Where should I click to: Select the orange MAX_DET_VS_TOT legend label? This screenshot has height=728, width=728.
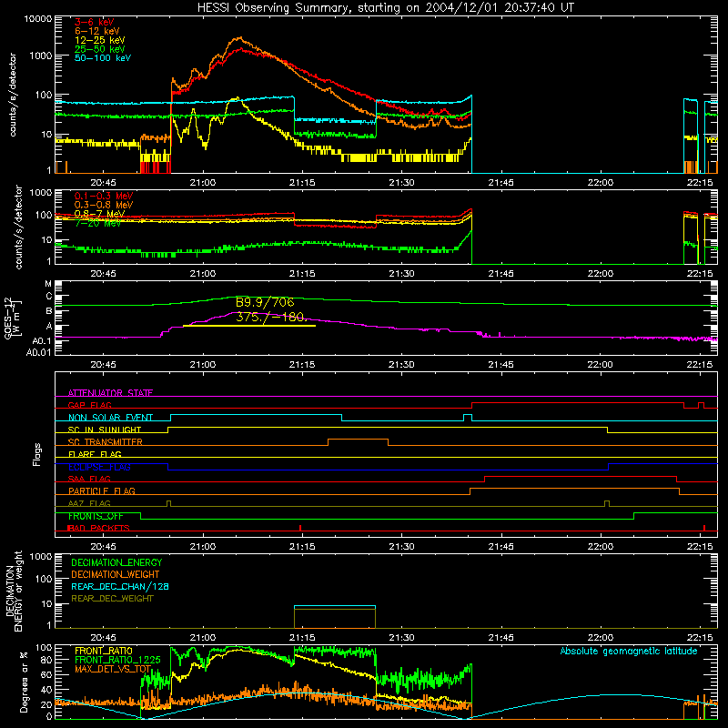[113, 669]
